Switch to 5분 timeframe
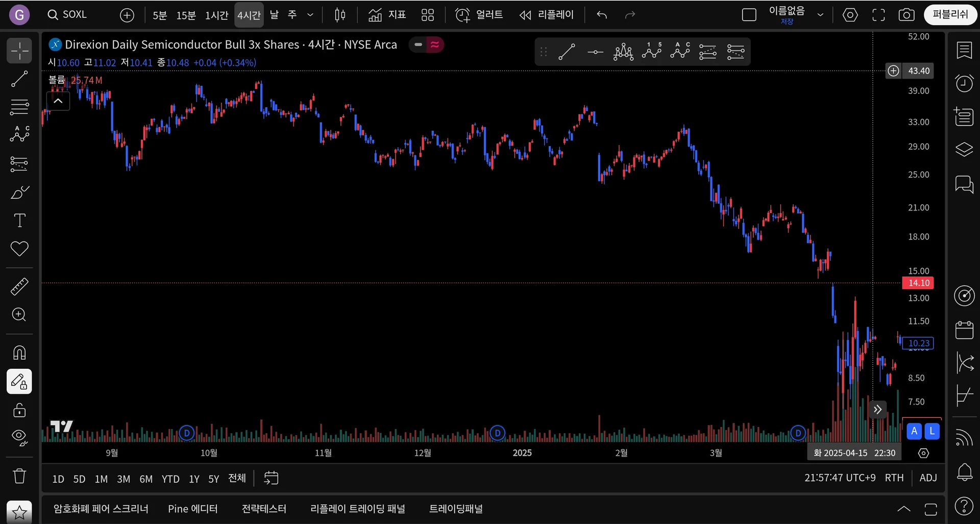980x524 pixels. (160, 15)
